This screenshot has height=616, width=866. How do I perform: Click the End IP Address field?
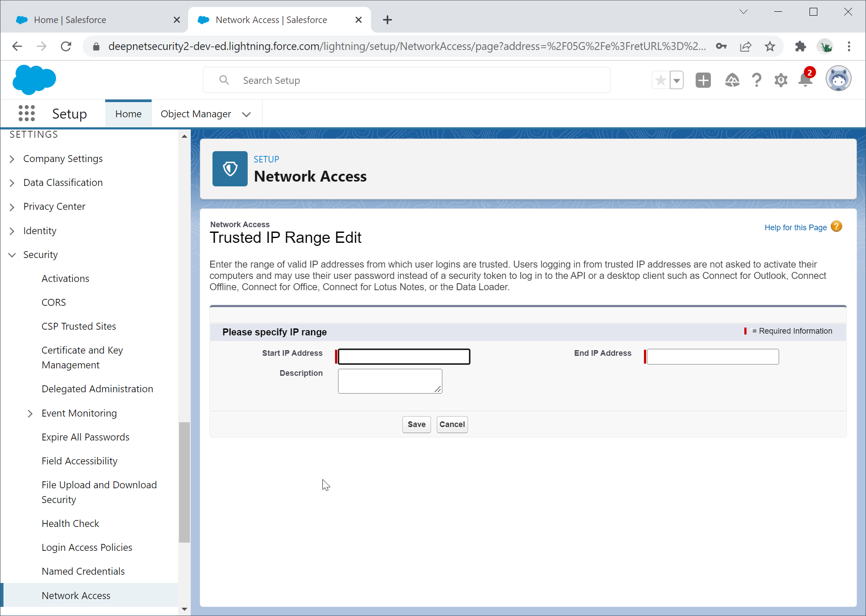point(713,357)
